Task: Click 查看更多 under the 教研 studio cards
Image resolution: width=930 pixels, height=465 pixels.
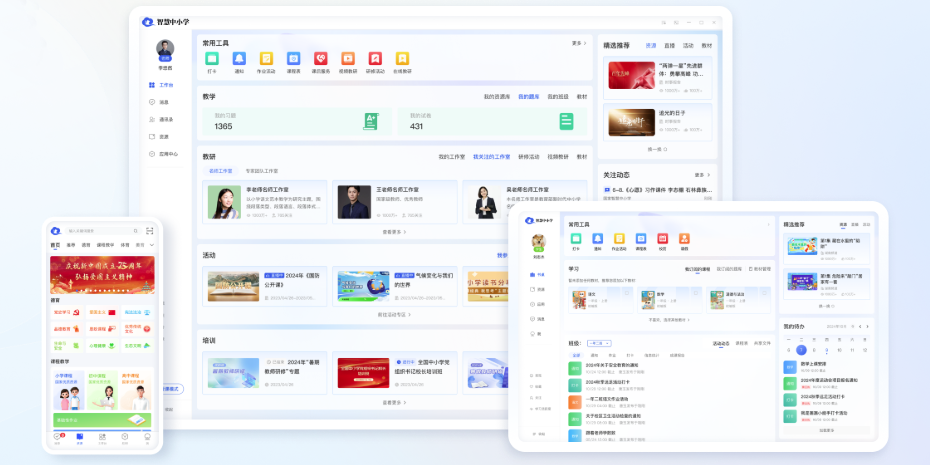Action: click(x=393, y=231)
